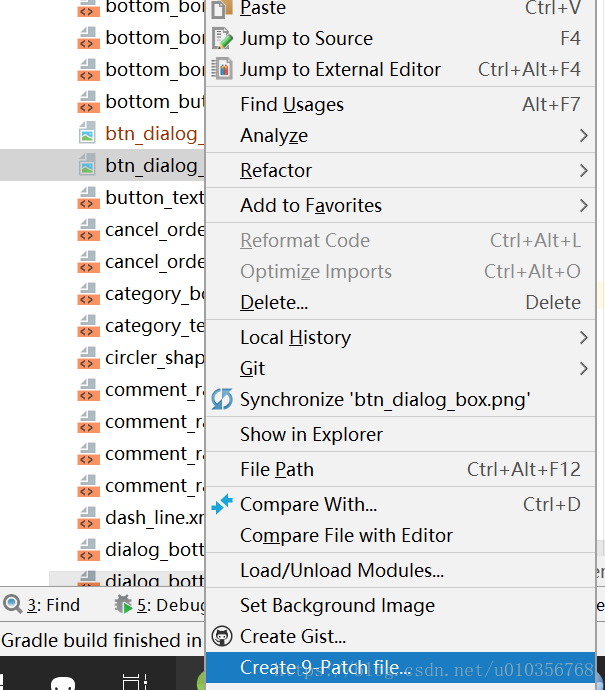
Task: Choose Show in Explorer
Action: tap(400, 434)
